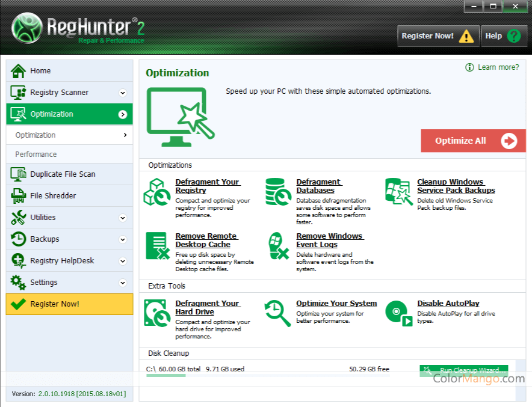Click the 'Optimizations' section header

click(x=170, y=165)
